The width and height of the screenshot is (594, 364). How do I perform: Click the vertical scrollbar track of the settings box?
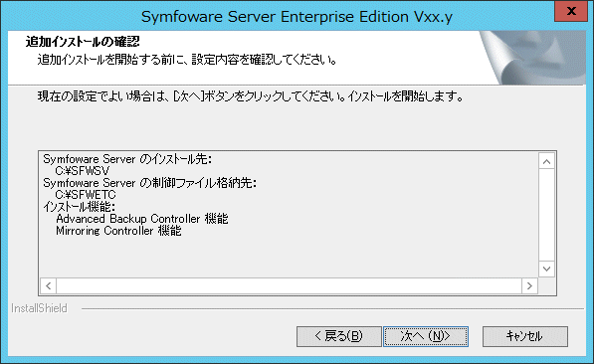coord(546,215)
